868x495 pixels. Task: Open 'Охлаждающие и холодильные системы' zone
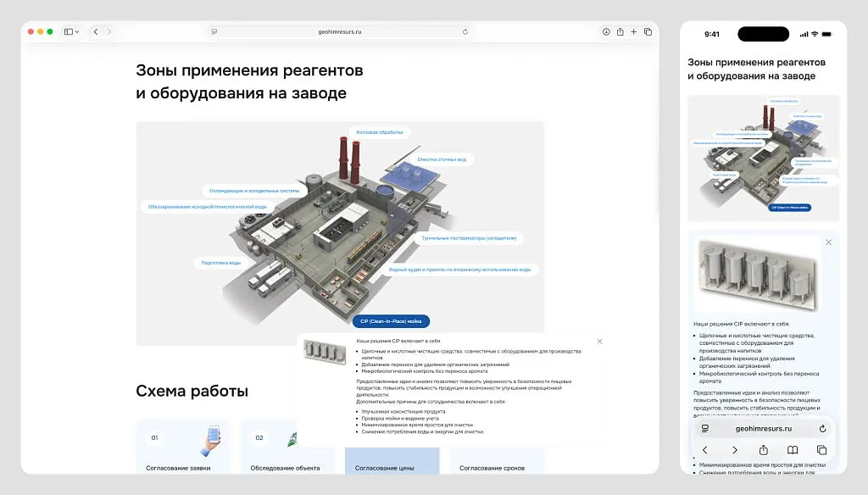253,191
